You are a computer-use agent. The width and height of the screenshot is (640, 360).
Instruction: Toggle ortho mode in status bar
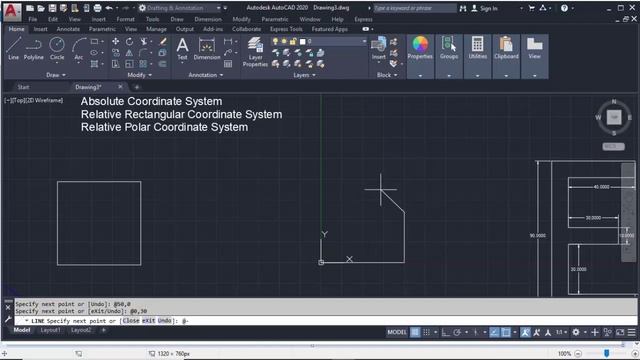pos(446,332)
